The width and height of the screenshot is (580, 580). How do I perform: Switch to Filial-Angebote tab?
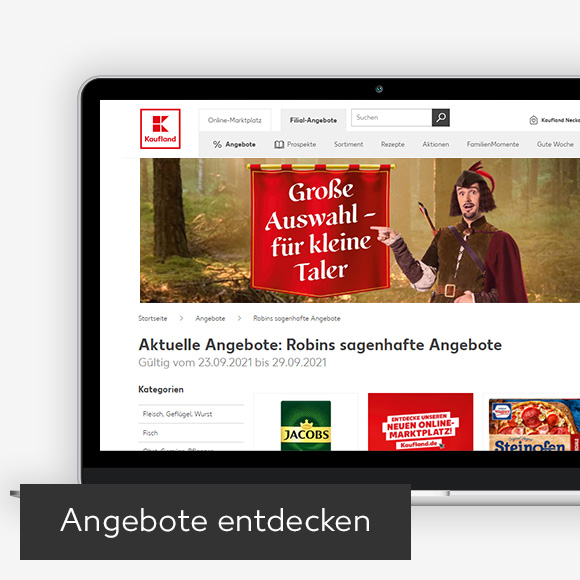313,120
